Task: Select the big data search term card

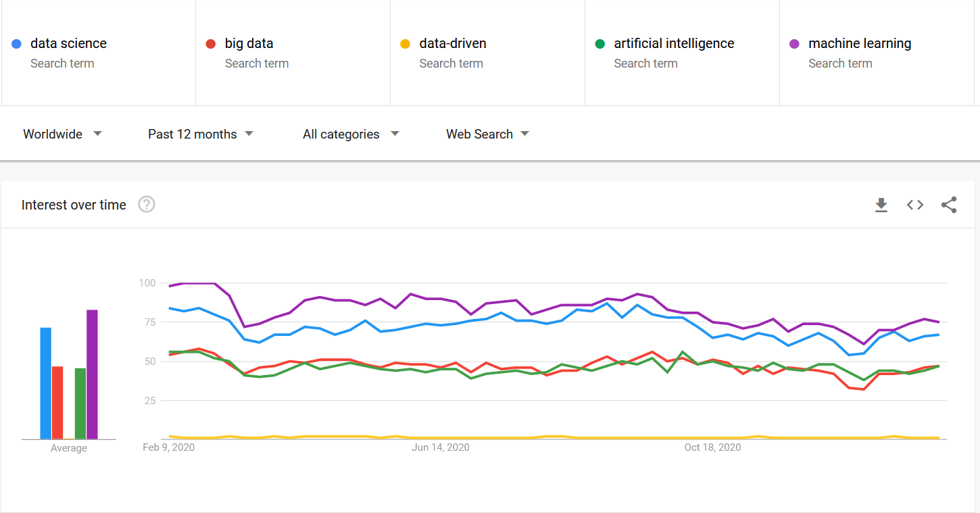Action: (293, 53)
